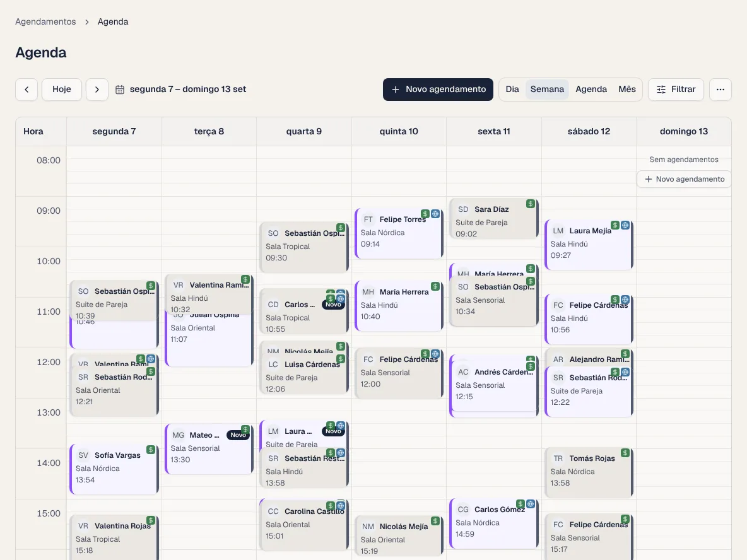Add Novo agendamento on domingo 13
Screen dimensions: 747x560
click(x=684, y=179)
